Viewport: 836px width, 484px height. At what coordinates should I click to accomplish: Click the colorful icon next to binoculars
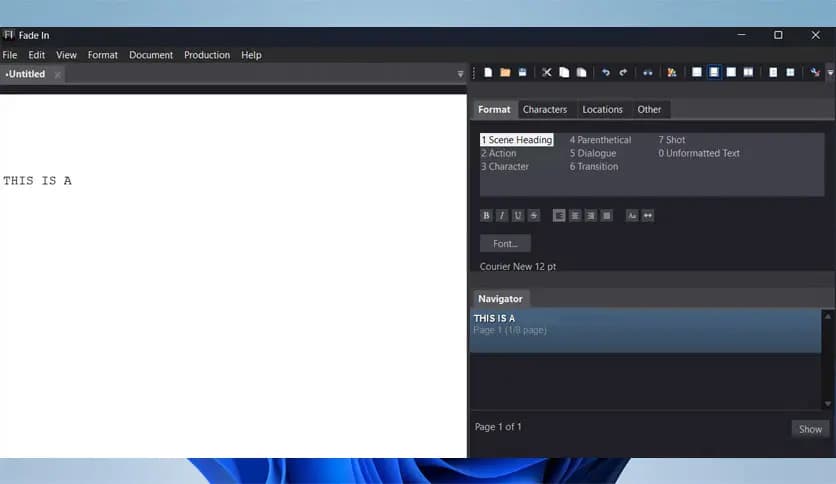coord(672,72)
